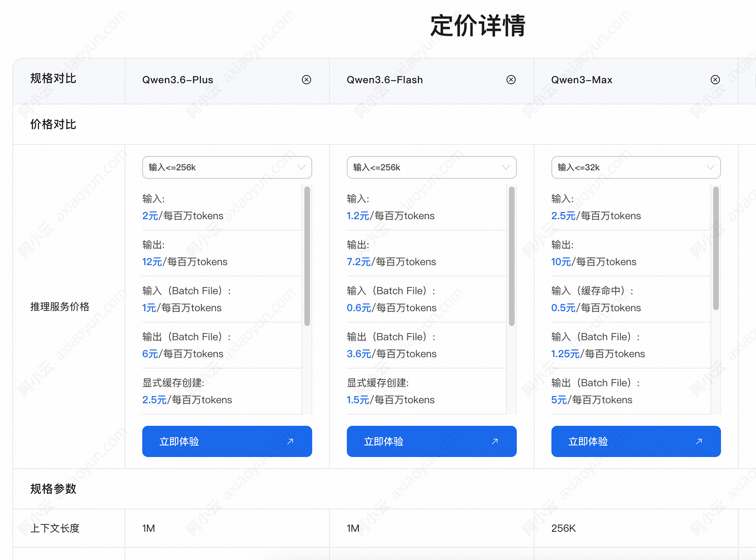Click 规格参数 section heading

point(53,489)
